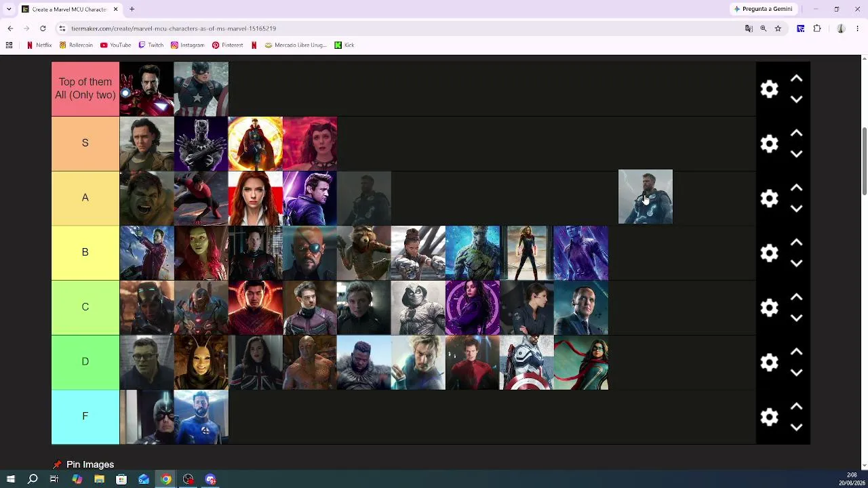Reload the TierMaker page
Image resolution: width=868 pixels, height=488 pixels.
43,28
